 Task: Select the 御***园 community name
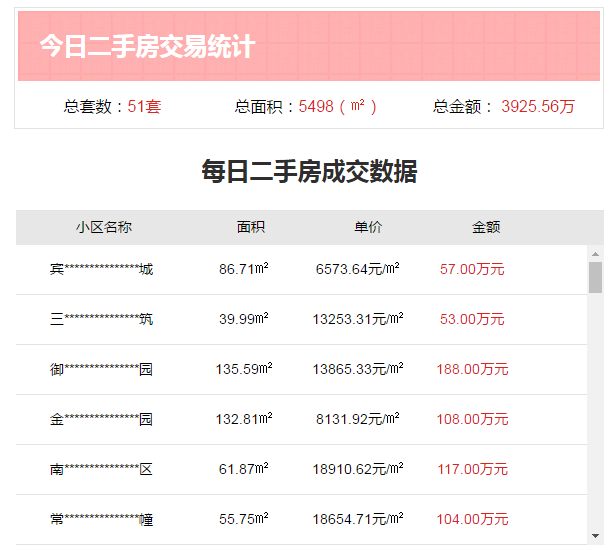(x=101, y=369)
